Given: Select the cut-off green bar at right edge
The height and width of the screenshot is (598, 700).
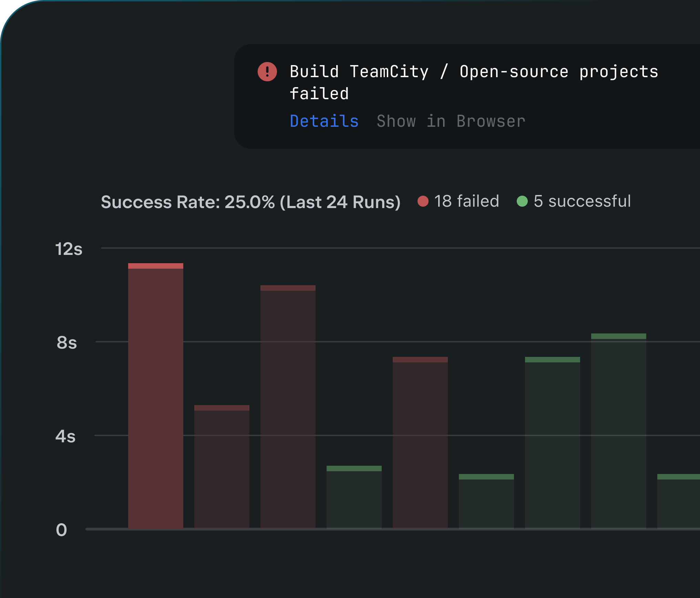Looking at the screenshot, I should click(x=678, y=501).
